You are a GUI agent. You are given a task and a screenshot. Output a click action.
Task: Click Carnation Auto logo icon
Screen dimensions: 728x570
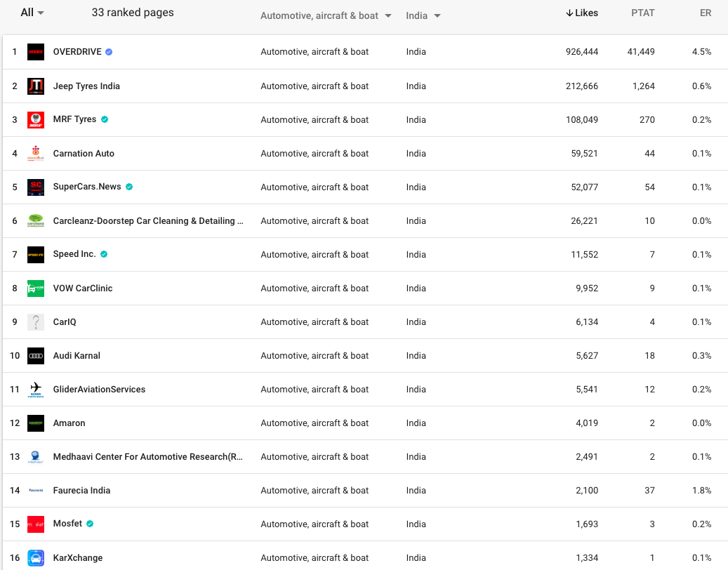[x=36, y=153]
